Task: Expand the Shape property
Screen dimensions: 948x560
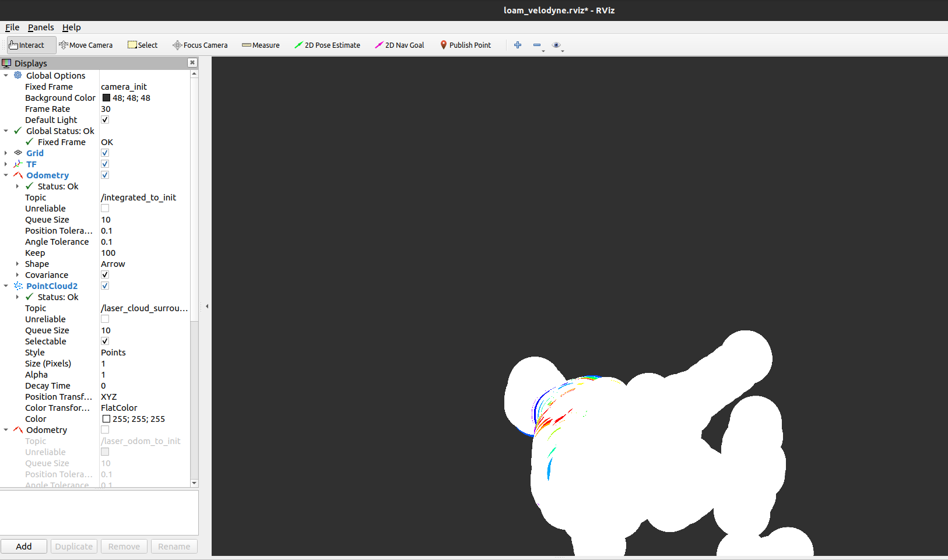Action: point(17,263)
